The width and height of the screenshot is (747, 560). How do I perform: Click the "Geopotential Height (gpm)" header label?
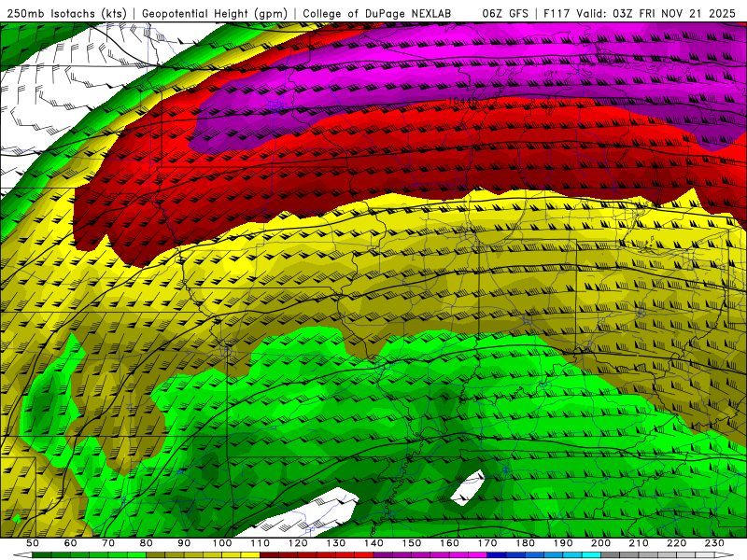coord(215,14)
